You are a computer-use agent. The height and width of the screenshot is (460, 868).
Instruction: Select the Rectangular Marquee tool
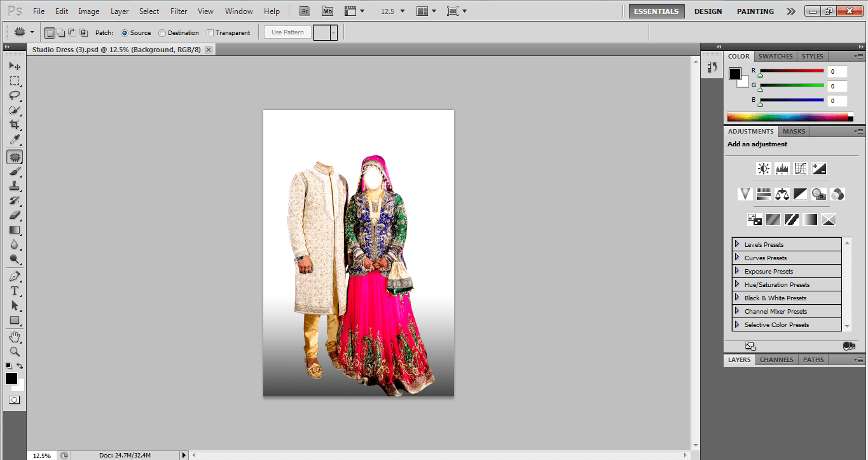click(15, 81)
